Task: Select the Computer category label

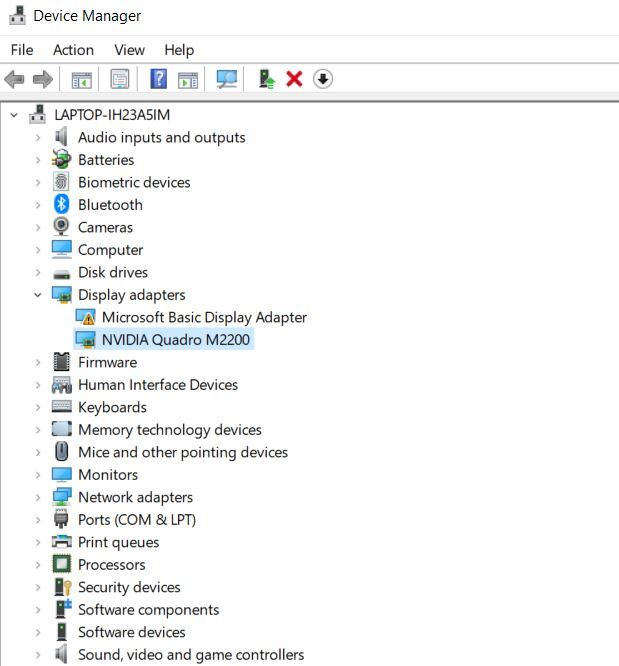Action: 110,250
